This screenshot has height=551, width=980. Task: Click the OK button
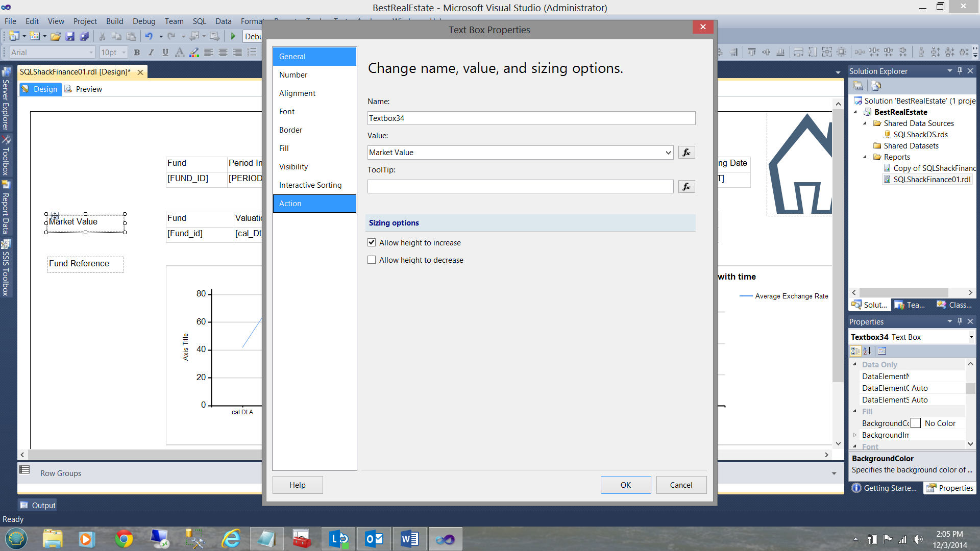click(625, 485)
